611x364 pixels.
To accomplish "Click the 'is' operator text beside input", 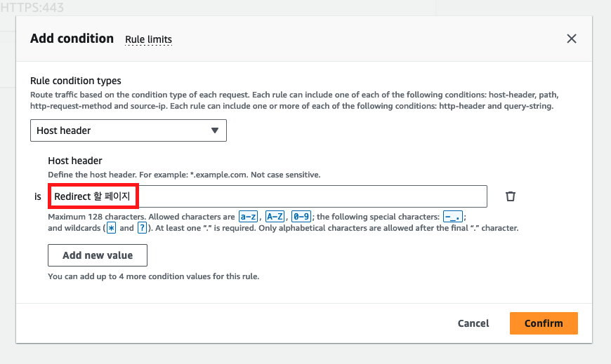I will 38,196.
